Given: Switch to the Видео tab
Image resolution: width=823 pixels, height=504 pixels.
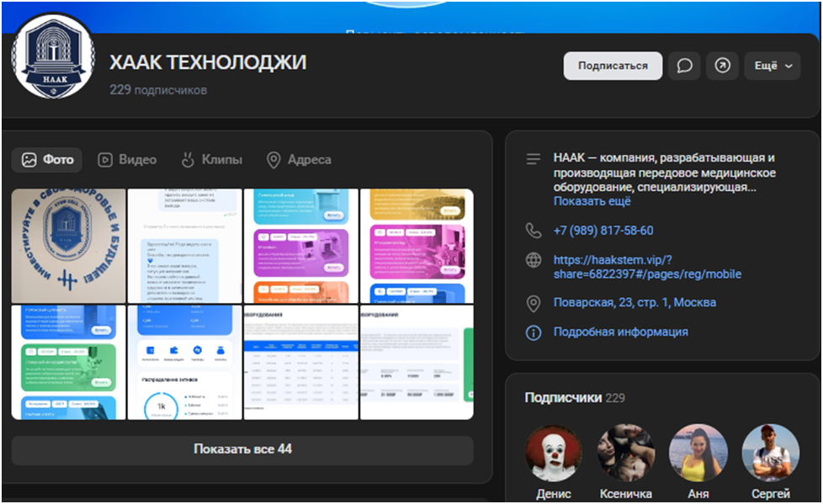Looking at the screenshot, I should click(128, 160).
